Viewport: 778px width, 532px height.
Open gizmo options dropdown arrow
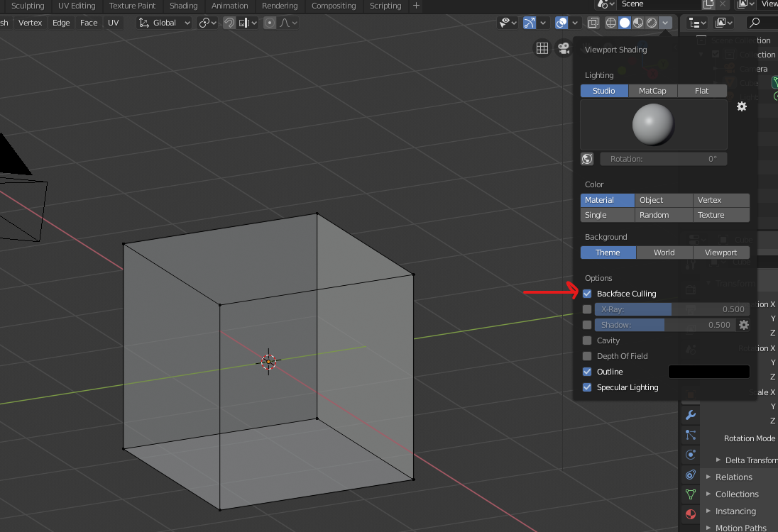point(543,23)
